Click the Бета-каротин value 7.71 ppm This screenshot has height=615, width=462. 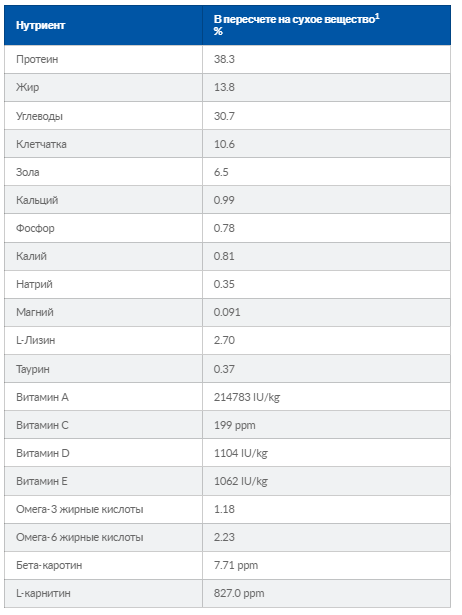pyautogui.click(x=236, y=566)
